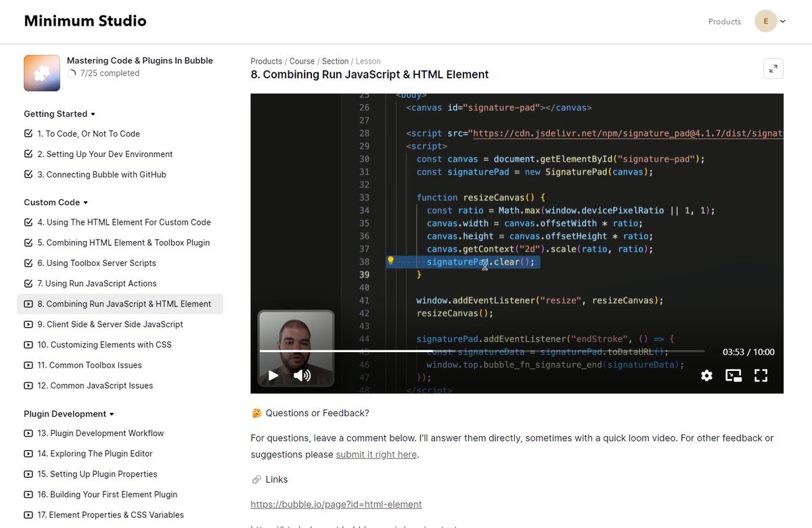812x528 pixels.
Task: Enable picture-in-picture mode icon
Action: [x=734, y=375]
